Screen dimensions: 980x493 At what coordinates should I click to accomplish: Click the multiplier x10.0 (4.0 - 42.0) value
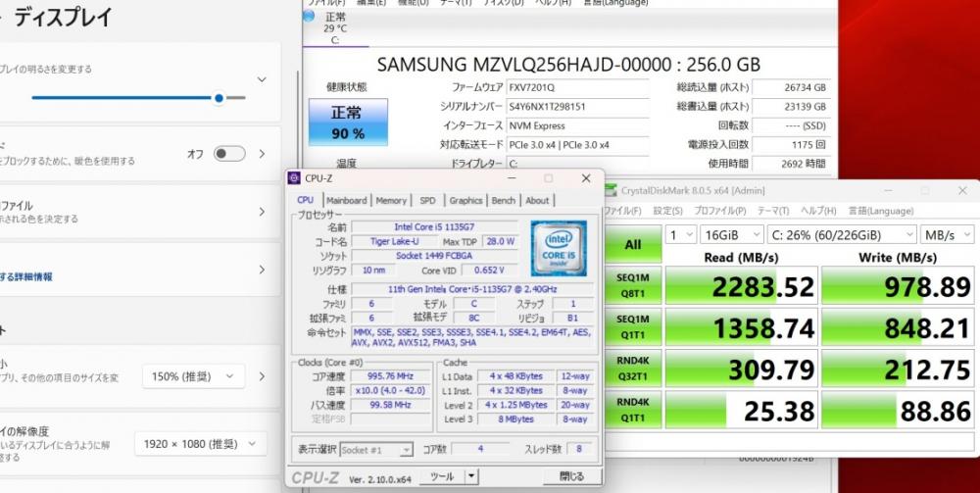(391, 391)
